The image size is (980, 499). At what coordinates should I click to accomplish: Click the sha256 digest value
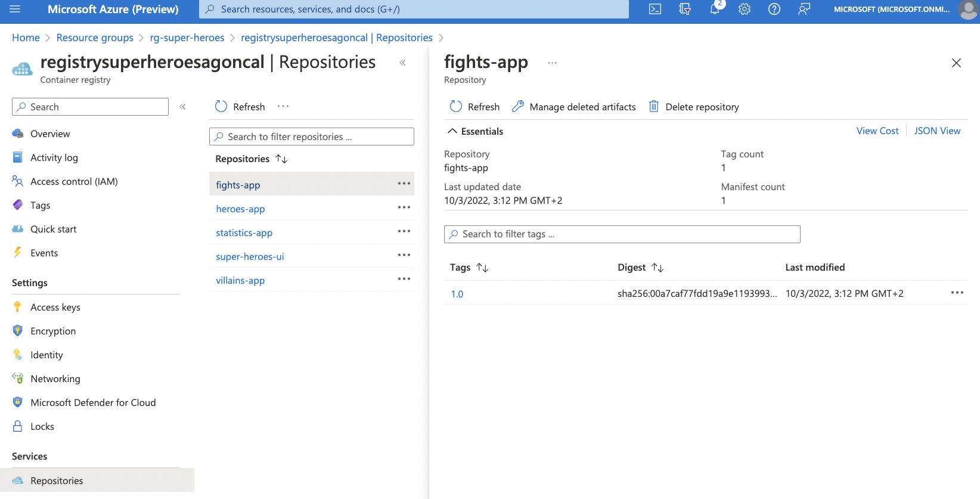click(x=697, y=293)
